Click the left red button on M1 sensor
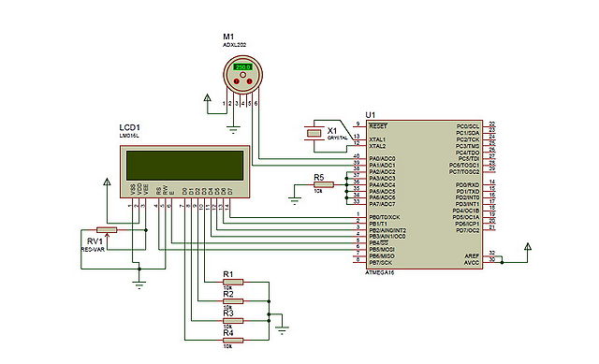599x364 pixels. 237,81
